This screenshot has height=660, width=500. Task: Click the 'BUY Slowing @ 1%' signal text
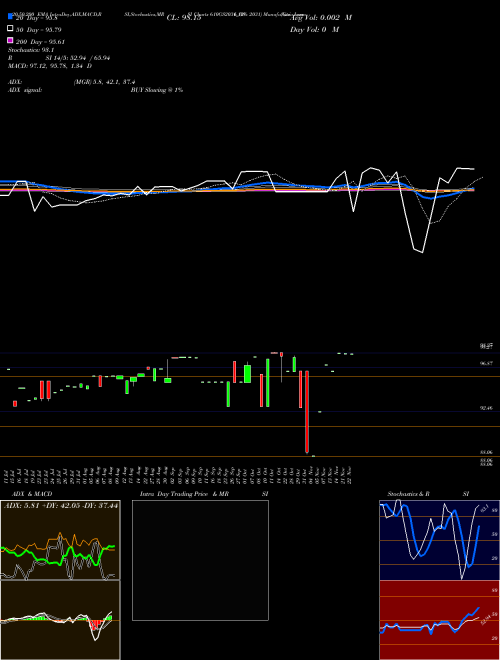[157, 90]
